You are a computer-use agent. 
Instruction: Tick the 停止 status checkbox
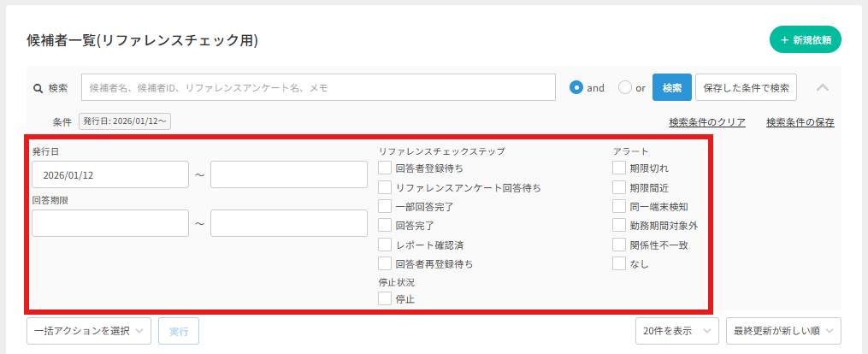coord(386,298)
